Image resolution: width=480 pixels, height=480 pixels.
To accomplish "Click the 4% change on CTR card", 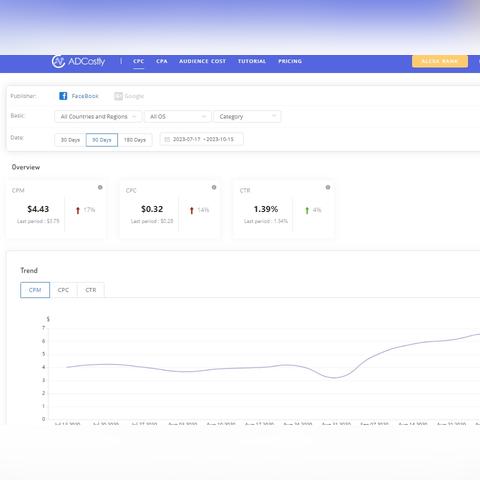I will (x=317, y=210).
